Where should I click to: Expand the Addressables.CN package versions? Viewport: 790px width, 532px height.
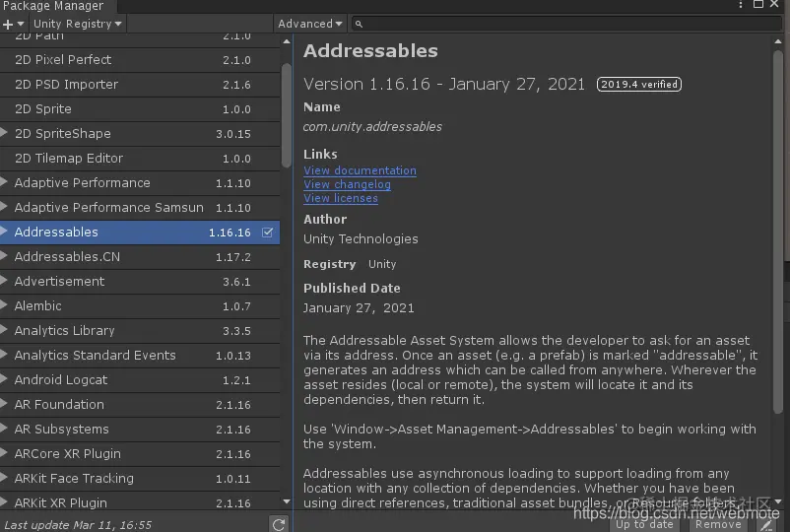coord(4,256)
